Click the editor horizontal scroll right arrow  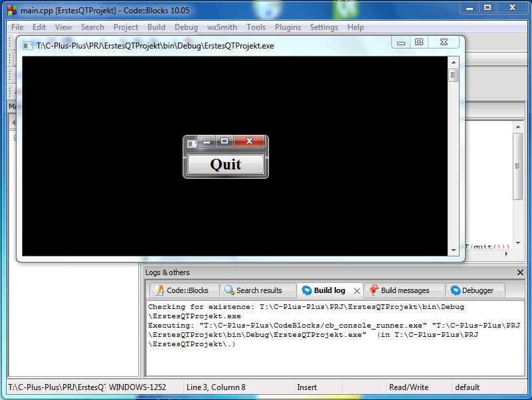pos(507,254)
